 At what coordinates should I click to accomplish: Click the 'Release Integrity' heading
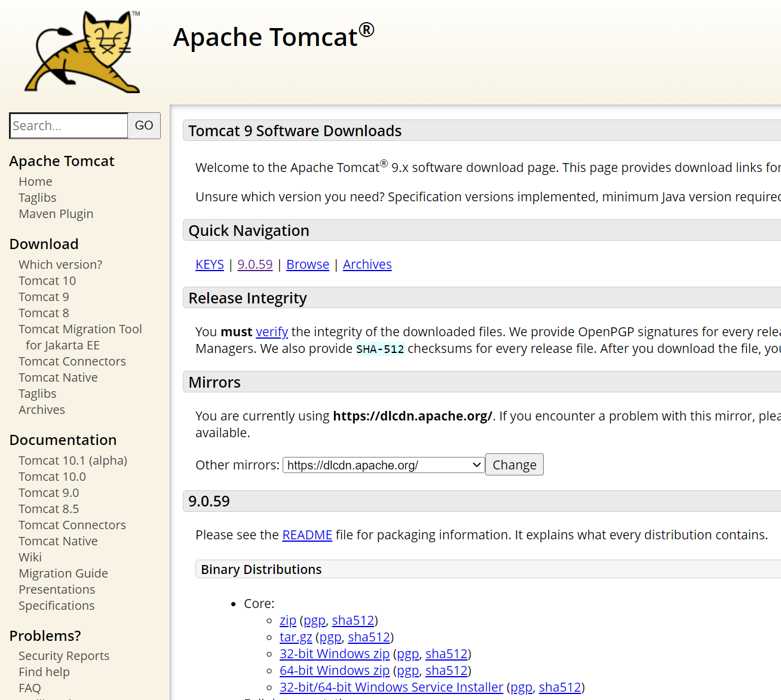pos(248,298)
